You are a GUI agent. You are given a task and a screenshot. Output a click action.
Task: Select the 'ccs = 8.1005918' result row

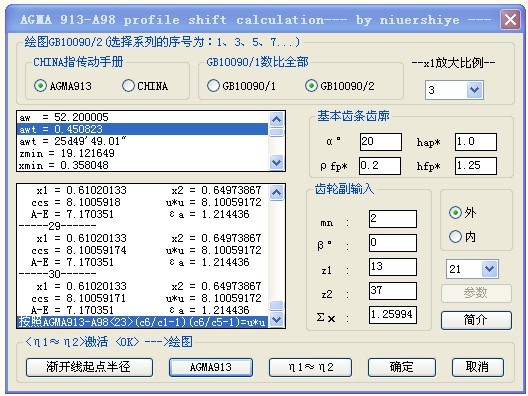[143, 202]
